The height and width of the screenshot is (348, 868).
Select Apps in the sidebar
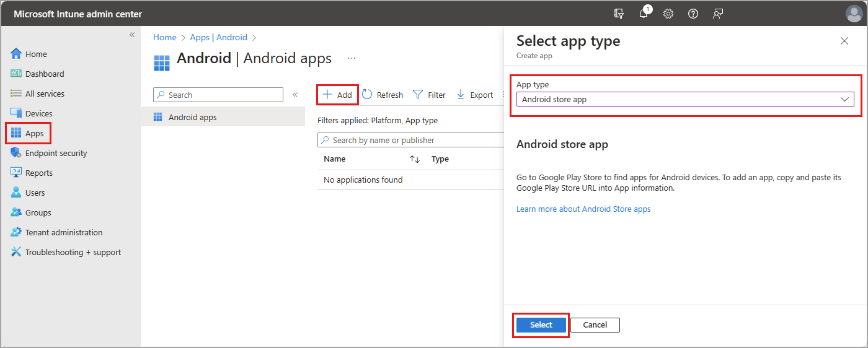tap(28, 133)
